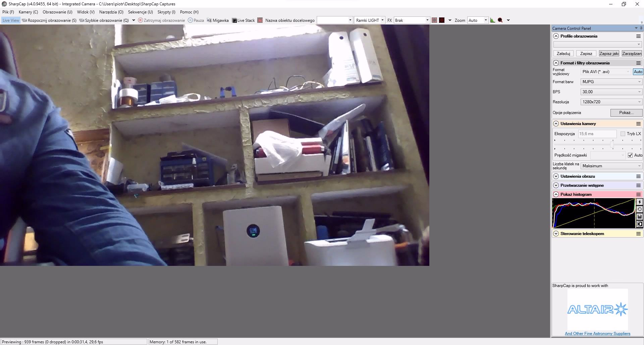Click the histogram save floppy disk icon
This screenshot has width=644, height=345.
639,217
